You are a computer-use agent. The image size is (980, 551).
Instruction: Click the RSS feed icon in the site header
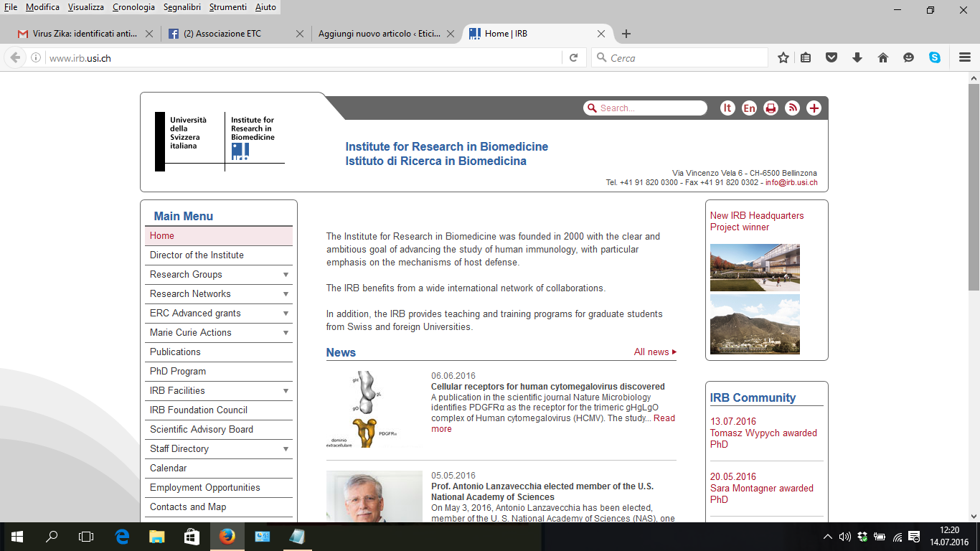click(792, 108)
